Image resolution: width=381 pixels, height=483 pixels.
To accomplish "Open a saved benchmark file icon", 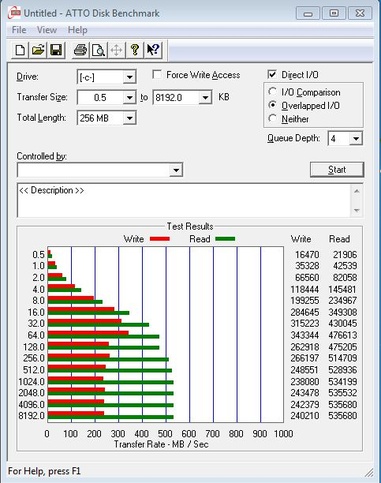I will point(38,50).
